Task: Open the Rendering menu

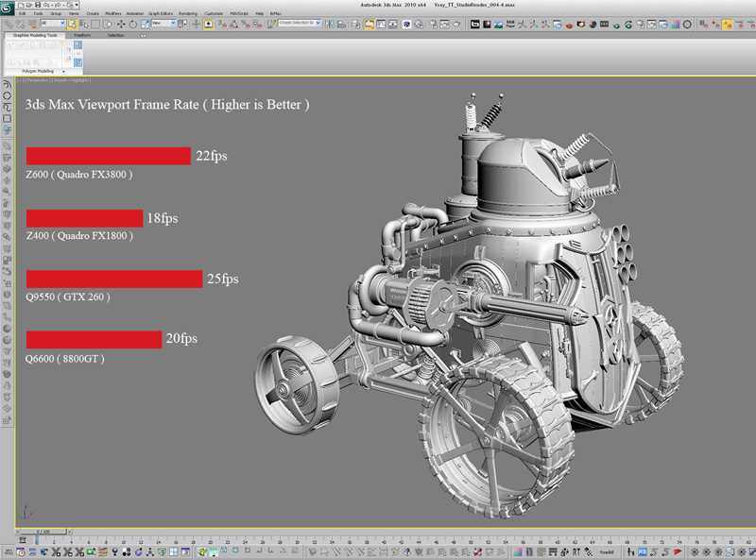Action: (x=188, y=13)
